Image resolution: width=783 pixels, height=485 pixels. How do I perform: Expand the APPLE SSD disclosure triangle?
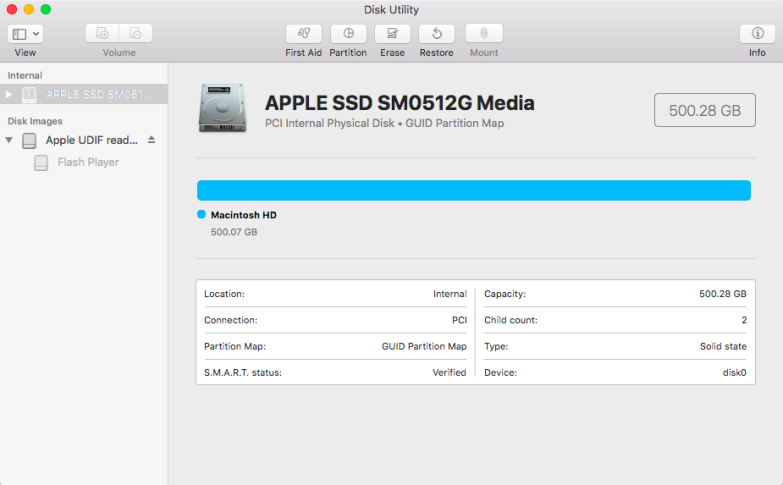click(9, 94)
